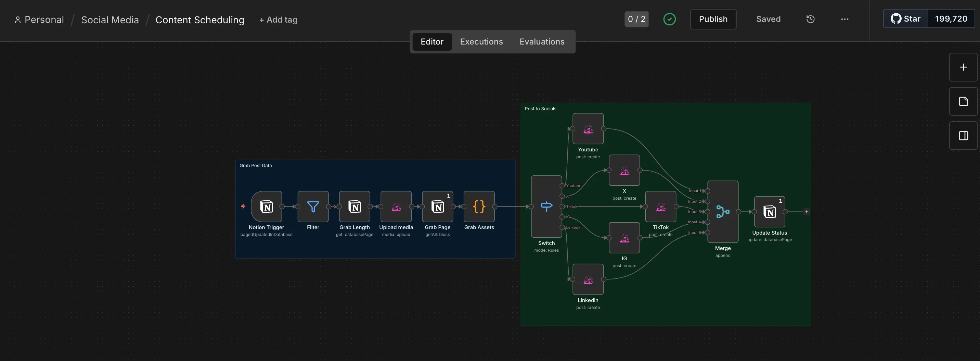Open the Switch node

coord(546,207)
